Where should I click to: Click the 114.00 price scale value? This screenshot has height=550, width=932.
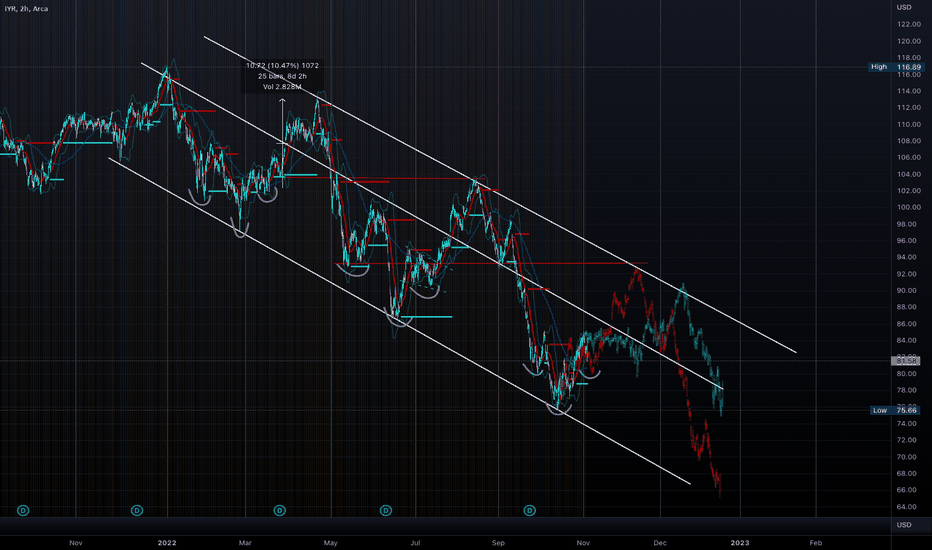point(909,91)
